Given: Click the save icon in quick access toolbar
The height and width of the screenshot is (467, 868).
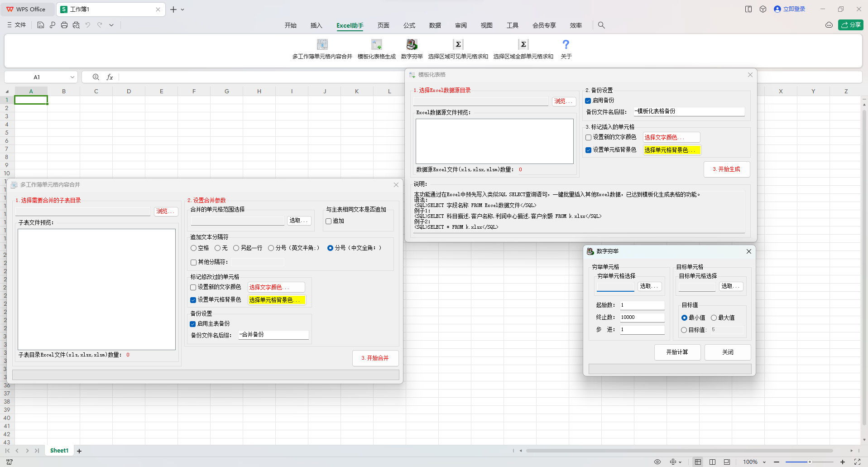Looking at the screenshot, I should pos(40,25).
